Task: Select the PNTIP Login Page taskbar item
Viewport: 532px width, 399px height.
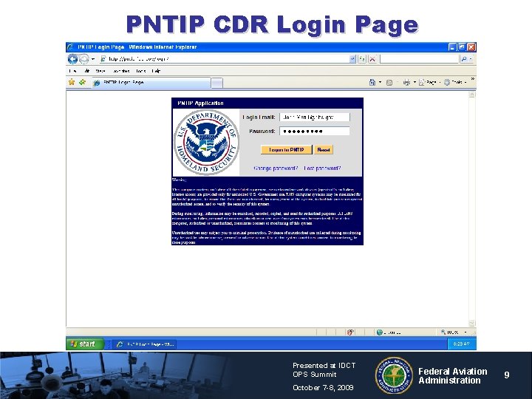Action: [x=145, y=344]
